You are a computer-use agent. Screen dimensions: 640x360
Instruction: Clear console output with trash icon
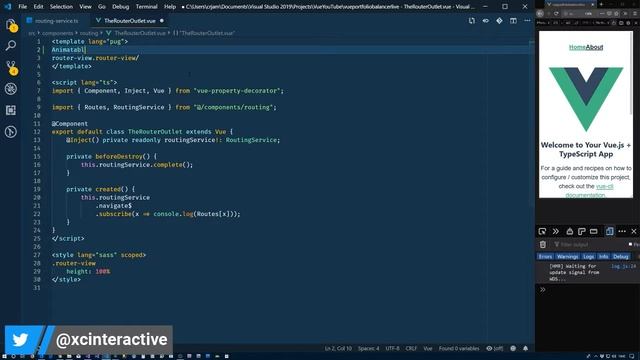tap(542, 244)
